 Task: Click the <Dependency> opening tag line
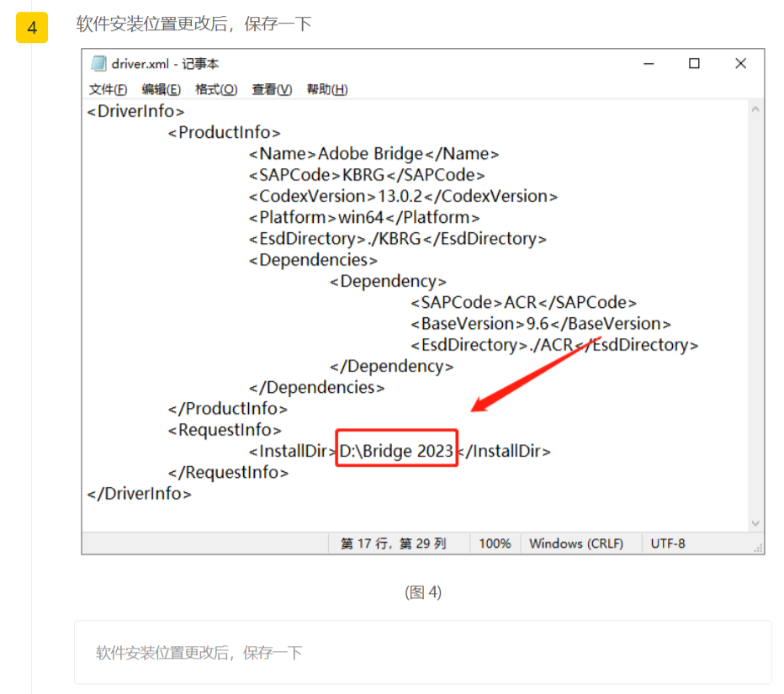tap(388, 281)
